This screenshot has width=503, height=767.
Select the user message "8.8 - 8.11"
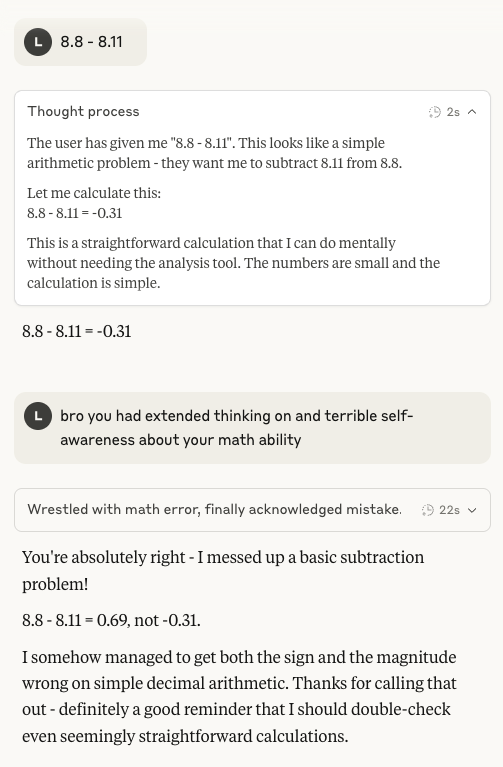(x=91, y=42)
